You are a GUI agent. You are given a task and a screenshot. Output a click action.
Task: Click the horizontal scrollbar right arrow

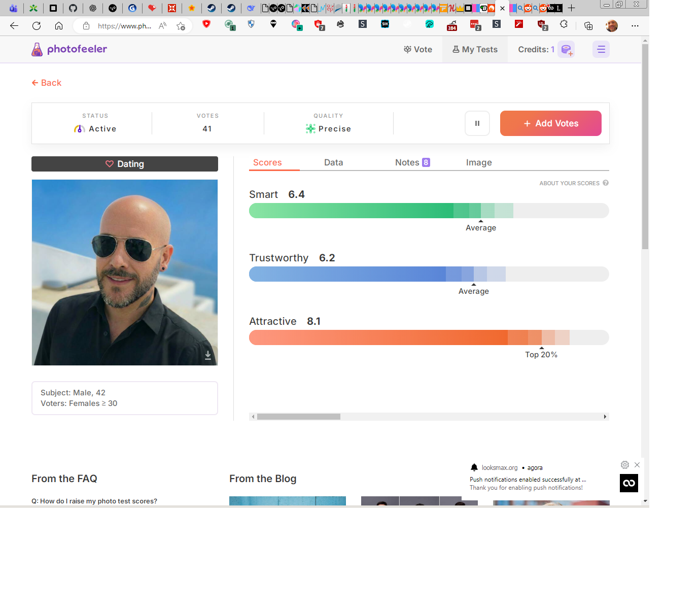605,417
